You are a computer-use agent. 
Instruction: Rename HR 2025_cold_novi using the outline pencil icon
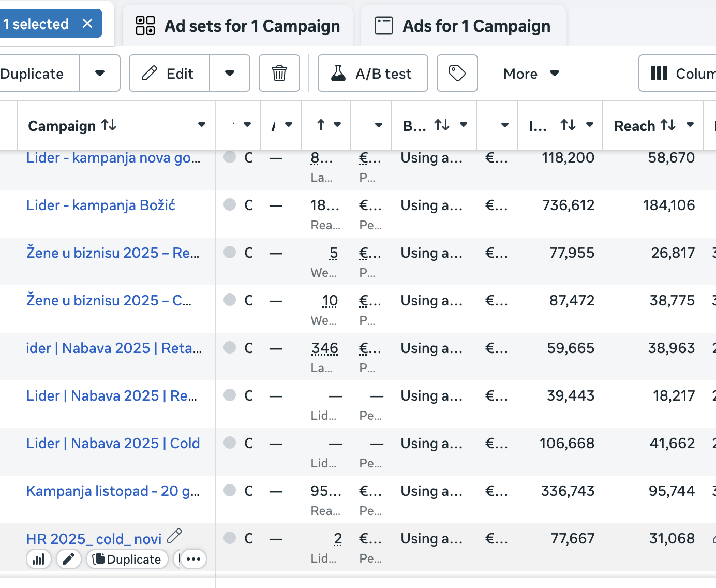tap(175, 536)
